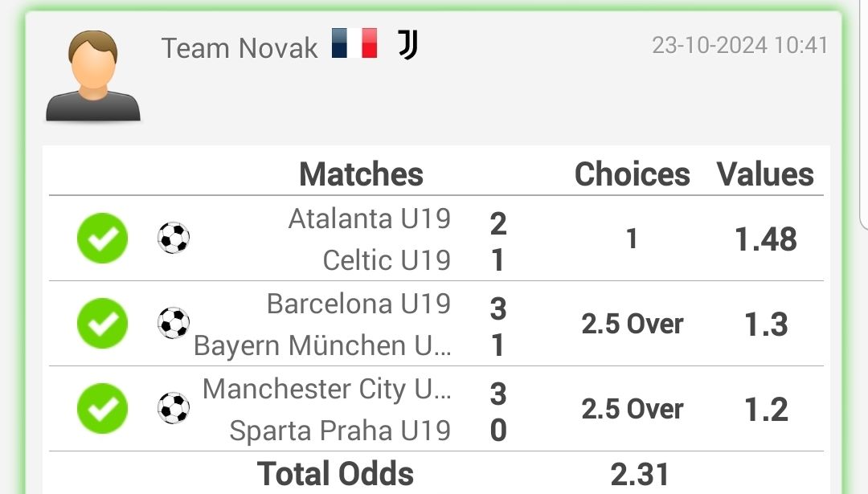Image resolution: width=868 pixels, height=494 pixels.
Task: Click the 23-10-2024 10:41 timestamp
Action: click(740, 45)
